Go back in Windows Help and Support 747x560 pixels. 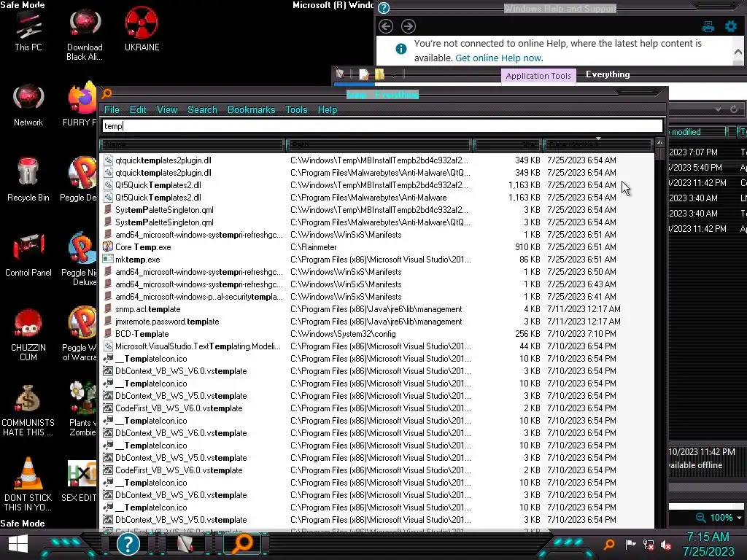tap(386, 26)
